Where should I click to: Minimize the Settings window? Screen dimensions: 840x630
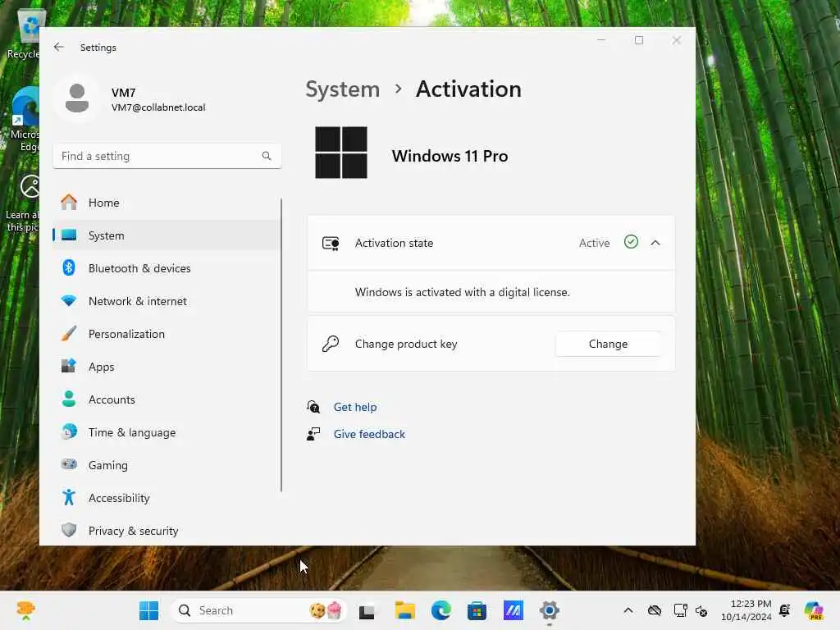pyautogui.click(x=601, y=40)
